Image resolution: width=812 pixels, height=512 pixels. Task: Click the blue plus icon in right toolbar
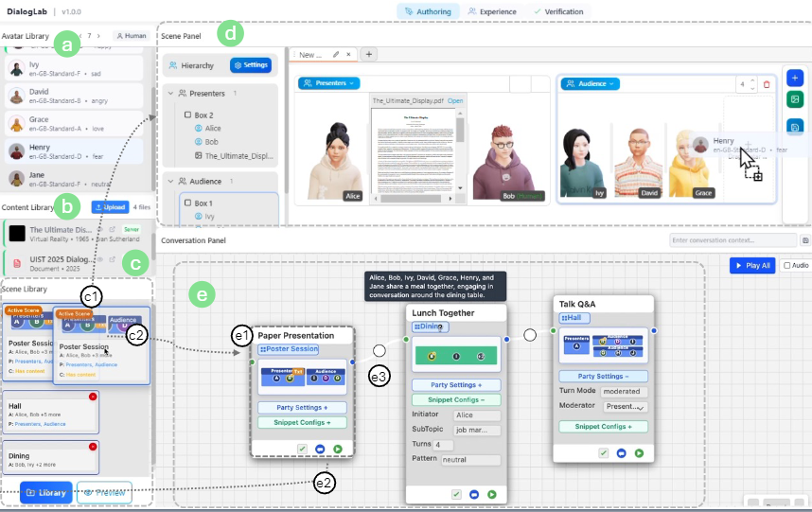pyautogui.click(x=795, y=78)
